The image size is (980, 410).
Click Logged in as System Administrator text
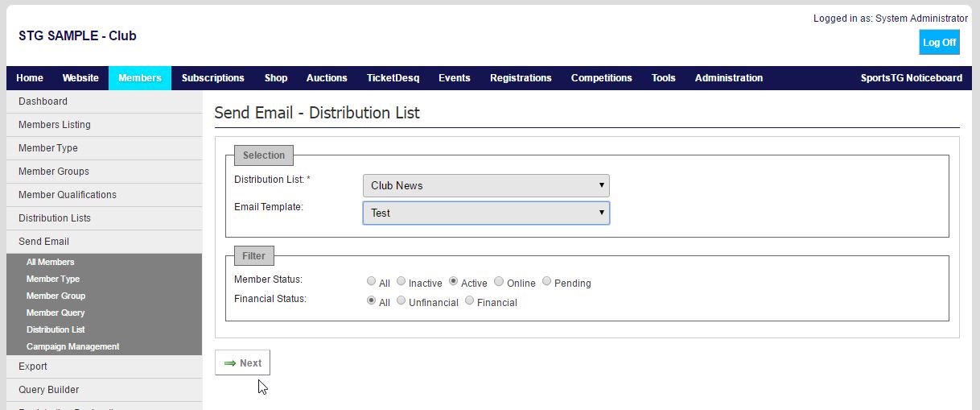(x=891, y=19)
